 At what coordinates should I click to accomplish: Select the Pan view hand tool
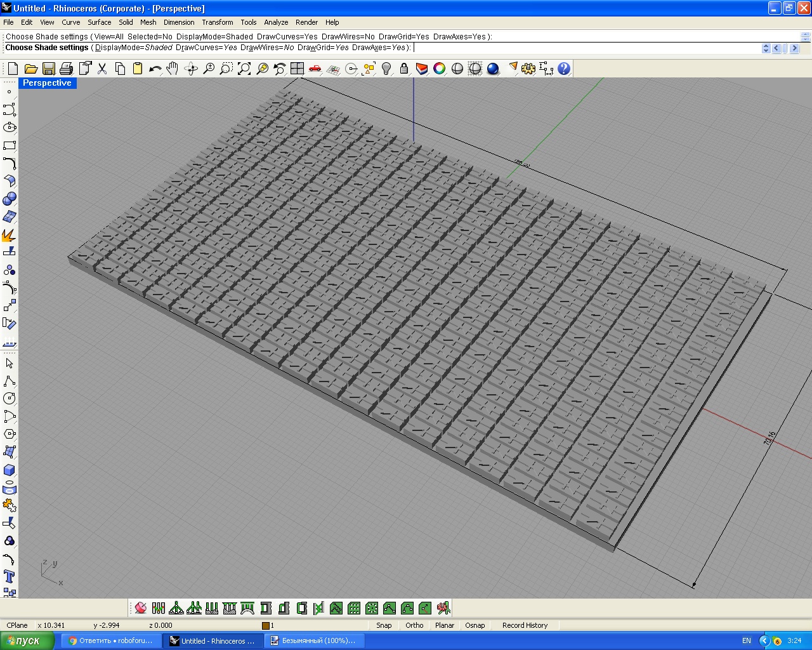point(173,69)
